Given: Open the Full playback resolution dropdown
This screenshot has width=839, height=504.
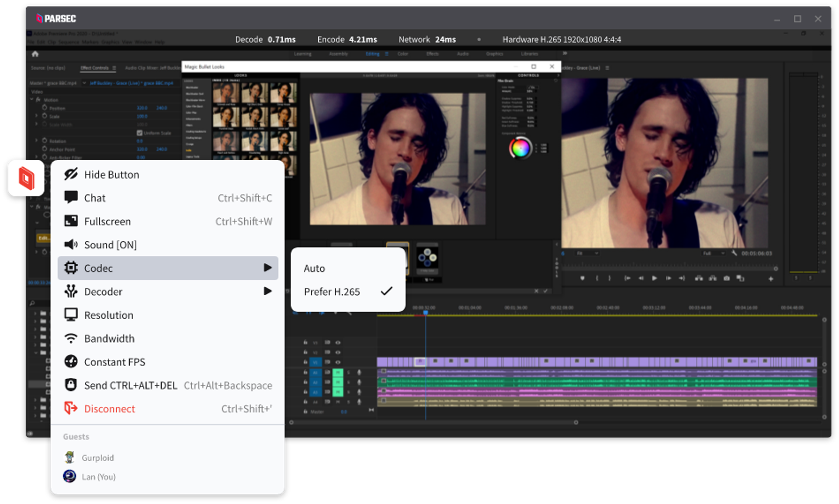Looking at the screenshot, I should click(x=713, y=253).
